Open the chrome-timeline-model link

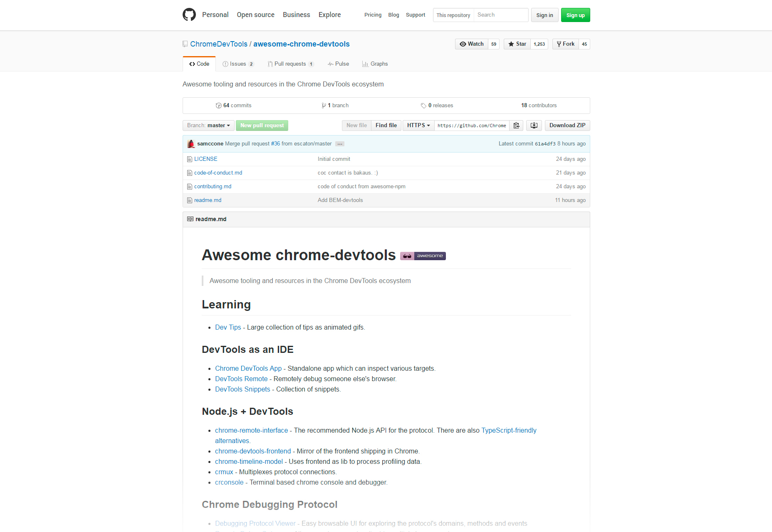click(249, 462)
